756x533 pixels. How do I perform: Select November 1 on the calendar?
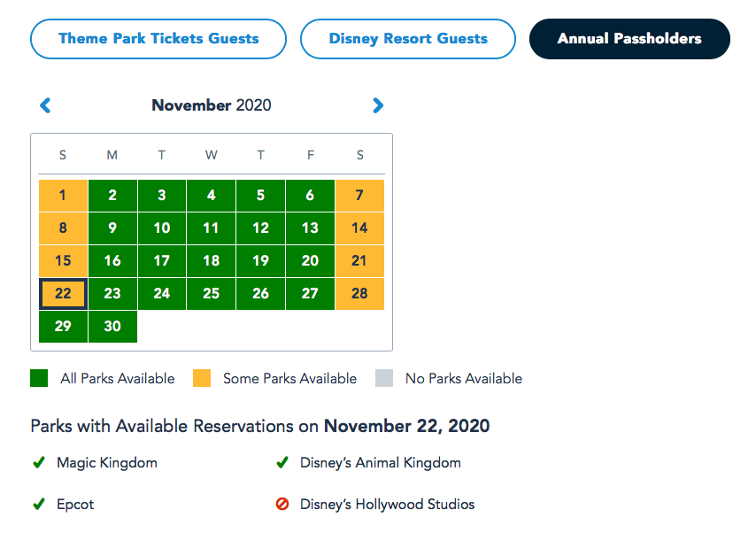pyautogui.click(x=63, y=196)
